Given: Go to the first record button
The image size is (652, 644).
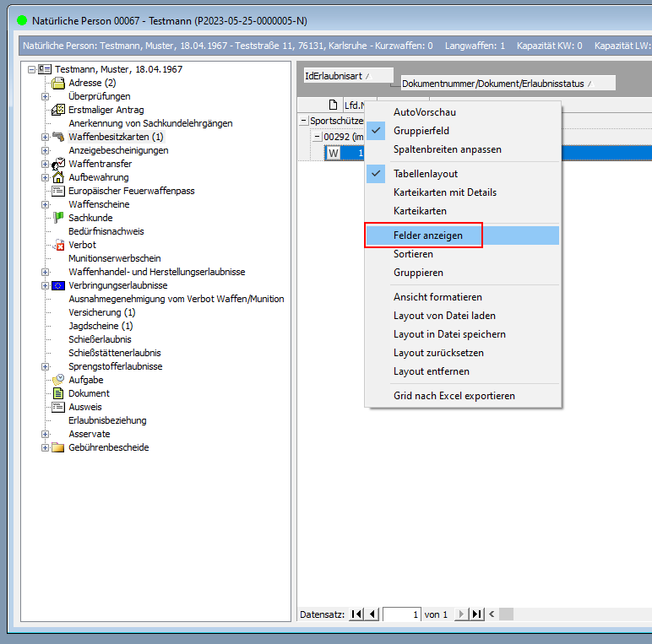Looking at the screenshot, I should pyautogui.click(x=356, y=614).
